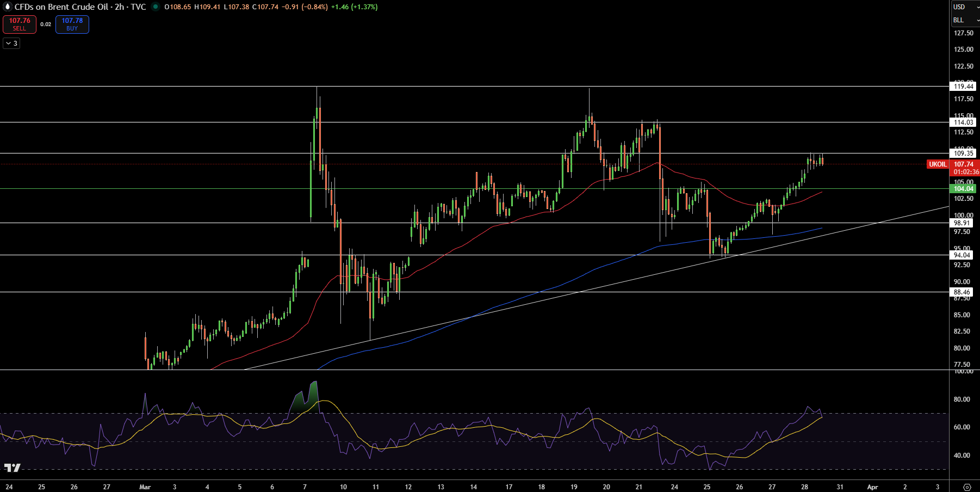The image size is (980, 492).
Task: Click the 19 date on time axis
Action: 574,487
